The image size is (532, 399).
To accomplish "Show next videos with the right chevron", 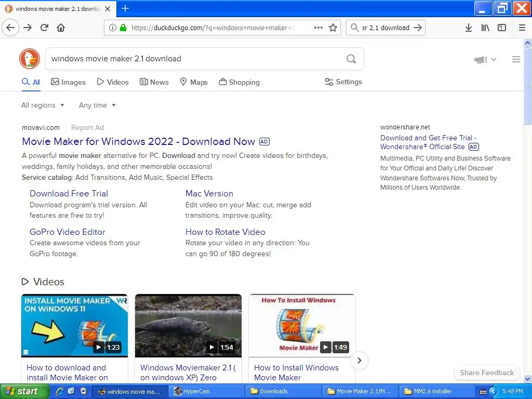I will click(x=360, y=361).
